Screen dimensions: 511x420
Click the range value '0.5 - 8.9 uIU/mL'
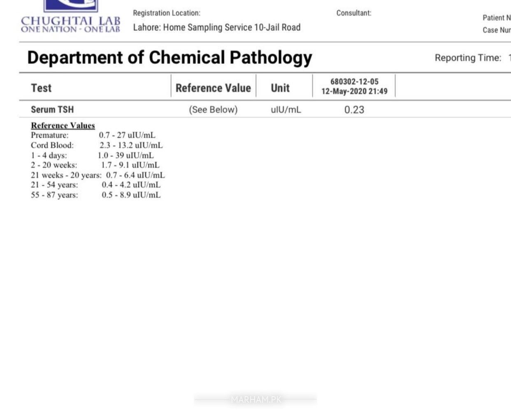click(131, 195)
